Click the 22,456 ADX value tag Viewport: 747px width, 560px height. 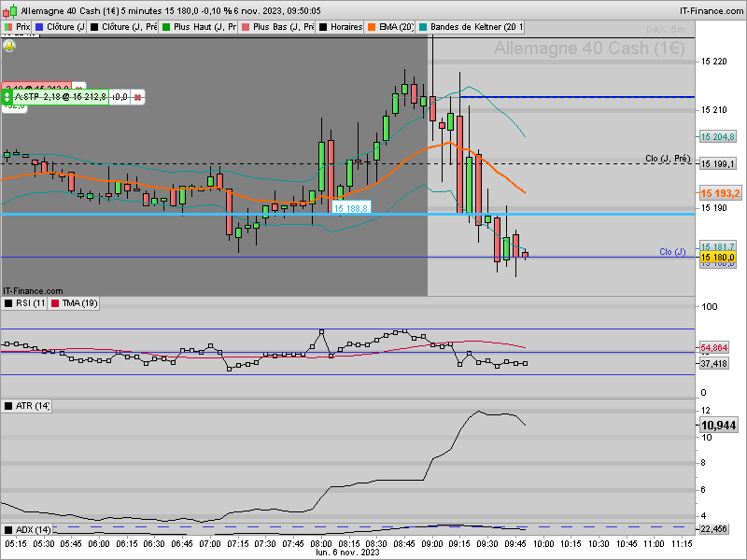point(714,528)
